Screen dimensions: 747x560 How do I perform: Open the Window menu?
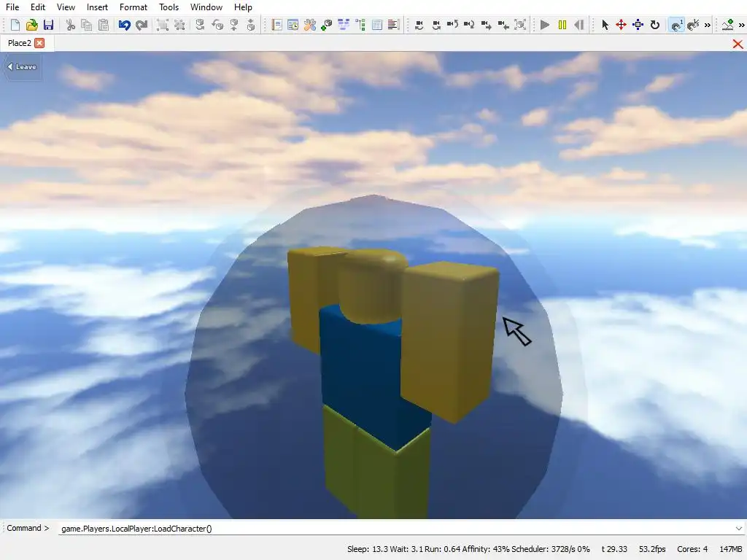(x=206, y=7)
